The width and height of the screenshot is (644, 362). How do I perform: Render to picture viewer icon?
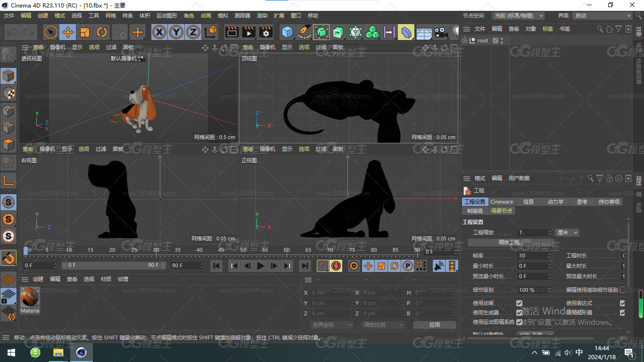(x=248, y=32)
